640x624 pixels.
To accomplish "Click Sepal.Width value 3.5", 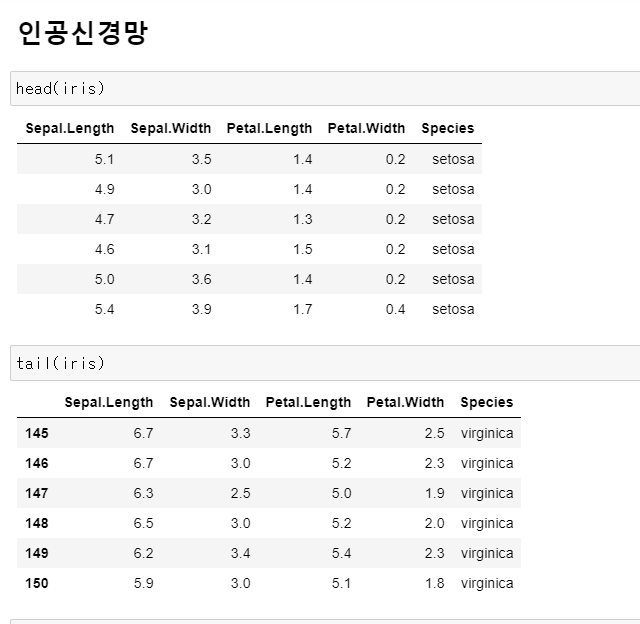I will (202, 159).
